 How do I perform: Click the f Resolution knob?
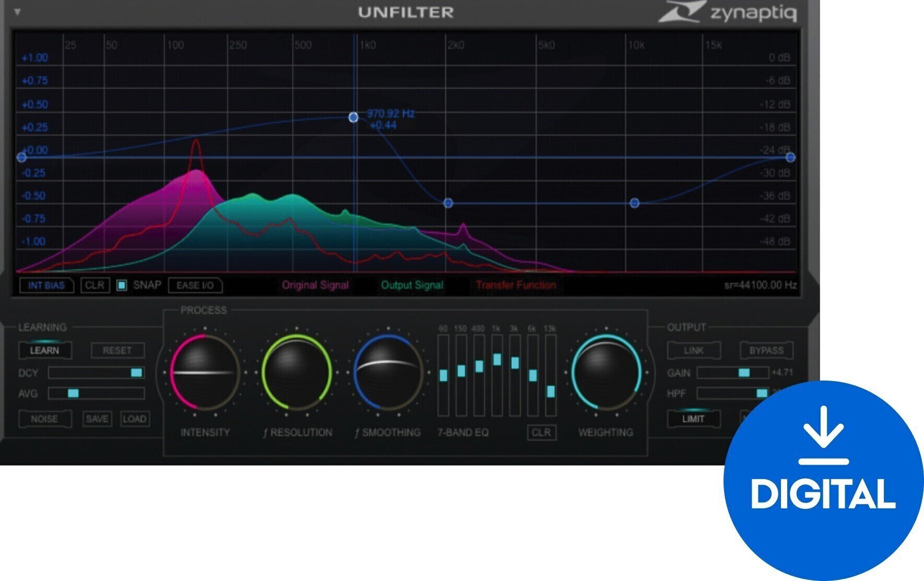click(297, 372)
